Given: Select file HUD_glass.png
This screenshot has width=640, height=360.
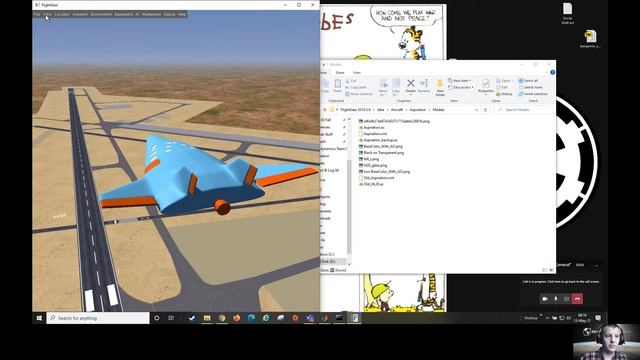Looking at the screenshot, I should coord(372,165).
